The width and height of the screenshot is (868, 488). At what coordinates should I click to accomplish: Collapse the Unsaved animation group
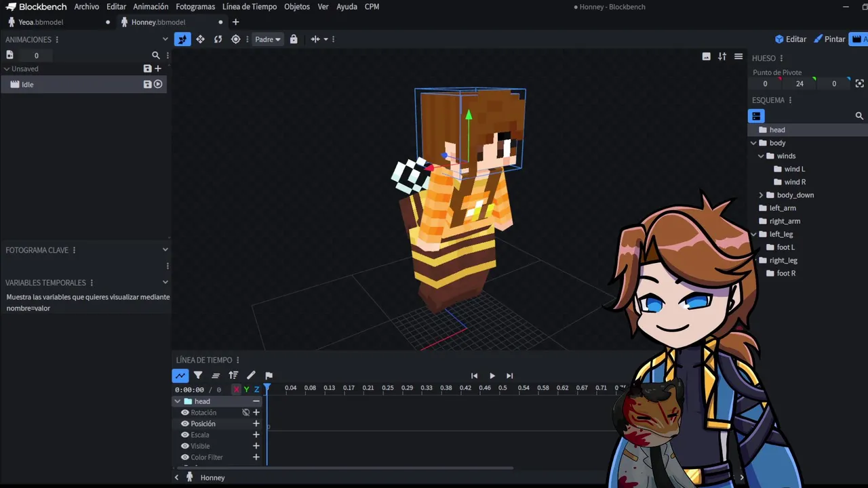tap(7, 68)
